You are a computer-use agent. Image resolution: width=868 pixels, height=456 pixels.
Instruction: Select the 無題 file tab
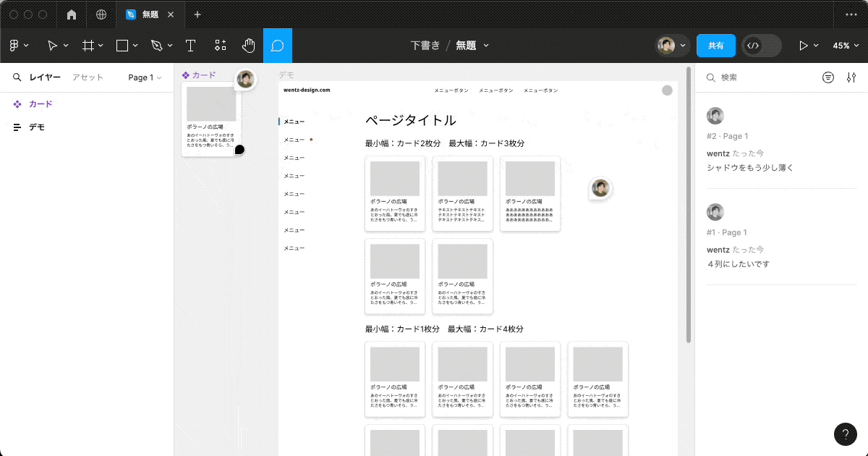(152, 13)
